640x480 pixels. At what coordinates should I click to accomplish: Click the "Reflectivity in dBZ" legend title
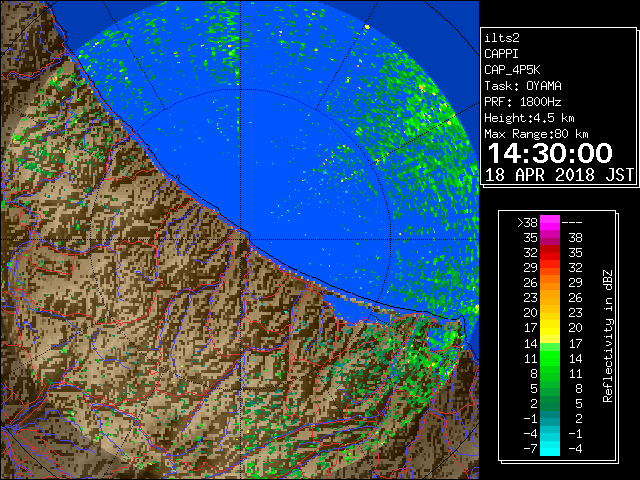[608, 336]
